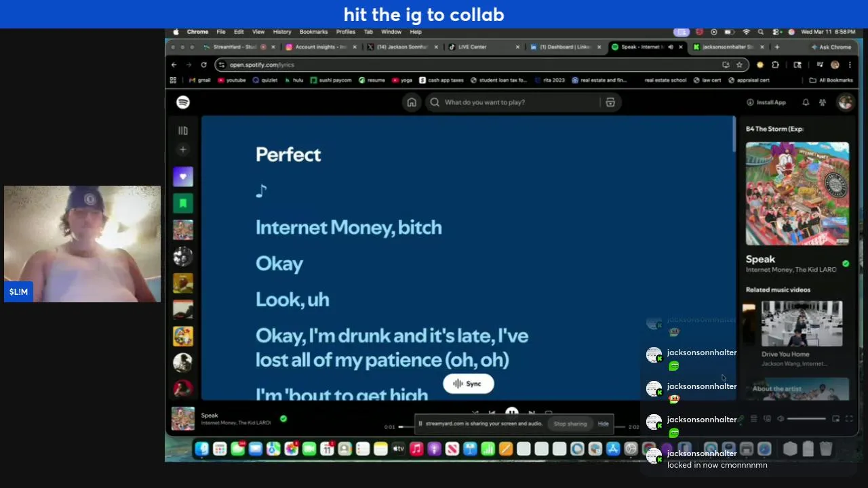Go back in Chrome
This screenshot has height=488, width=868.
pyautogui.click(x=174, y=65)
